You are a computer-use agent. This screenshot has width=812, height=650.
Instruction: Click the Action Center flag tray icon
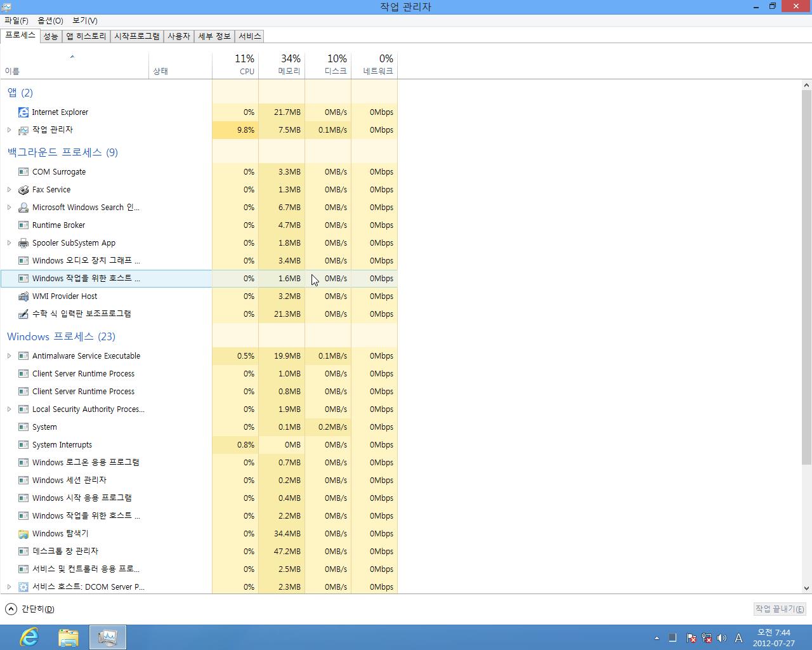click(691, 638)
